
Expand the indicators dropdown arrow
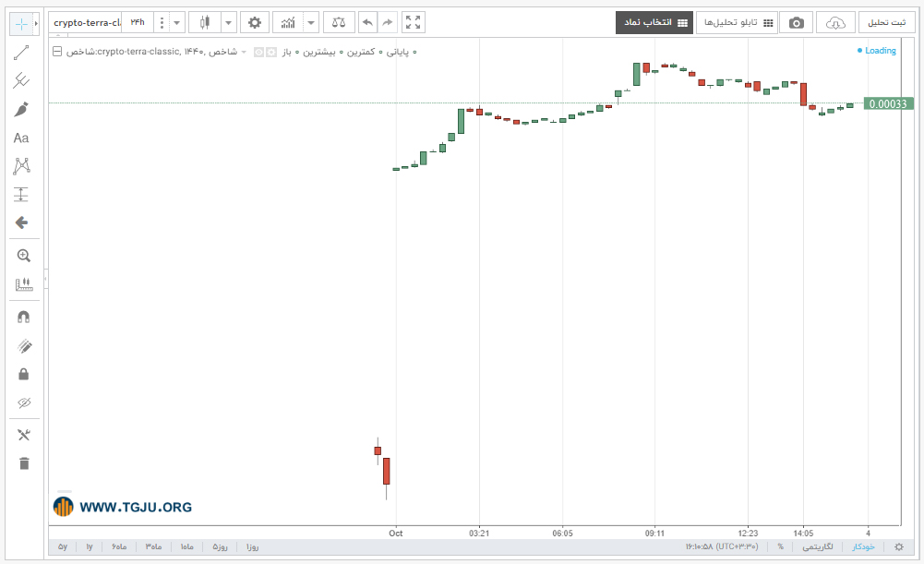(311, 23)
